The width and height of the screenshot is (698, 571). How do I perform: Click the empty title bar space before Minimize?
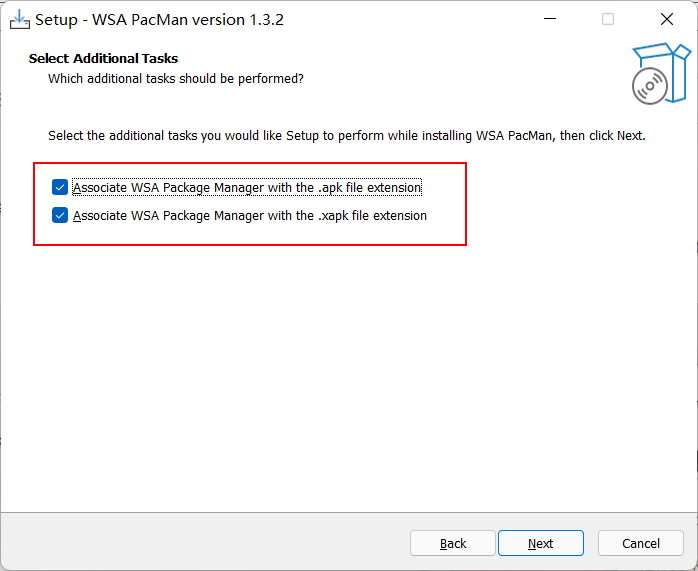pos(420,19)
